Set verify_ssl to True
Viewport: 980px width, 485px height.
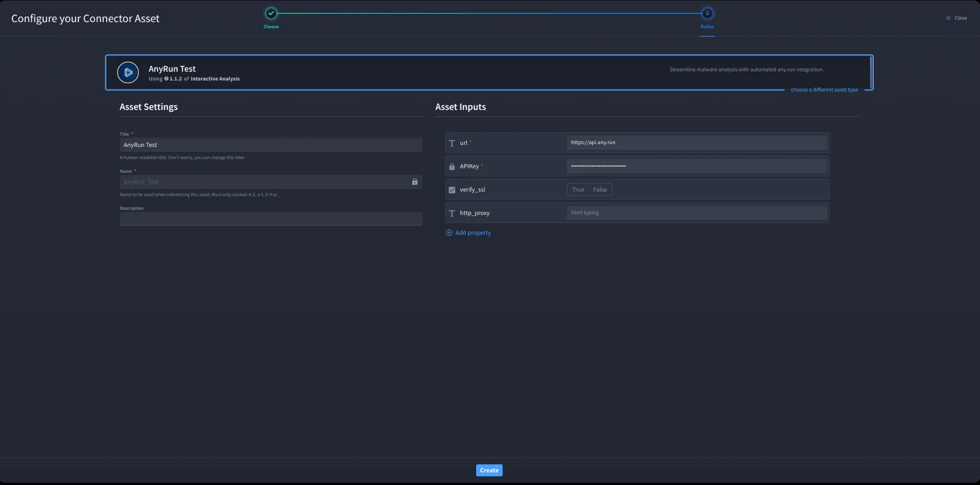tap(578, 190)
